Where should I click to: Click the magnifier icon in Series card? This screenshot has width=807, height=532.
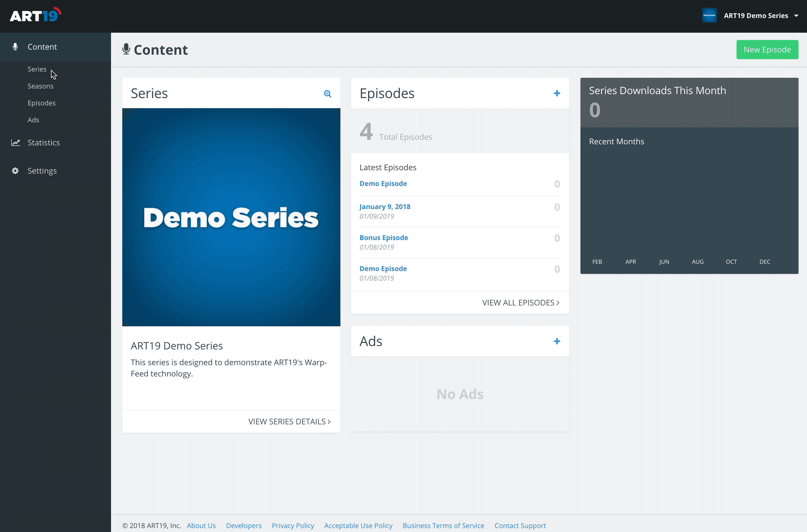tap(327, 94)
